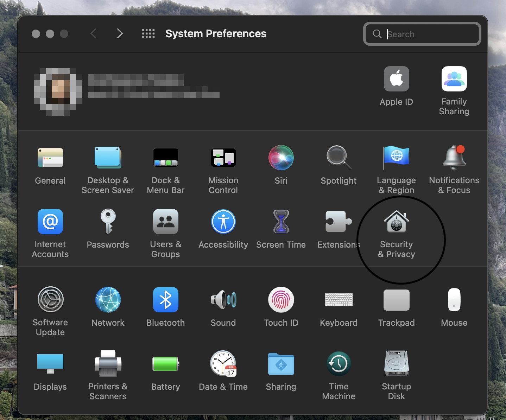Go back with the left chevron

[x=94, y=33]
